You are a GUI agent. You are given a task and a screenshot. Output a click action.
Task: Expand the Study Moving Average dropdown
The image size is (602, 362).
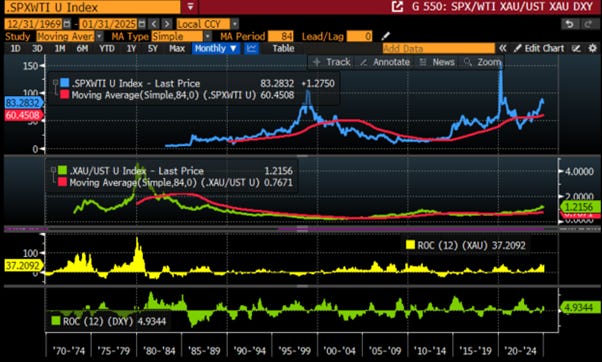pyautogui.click(x=99, y=36)
